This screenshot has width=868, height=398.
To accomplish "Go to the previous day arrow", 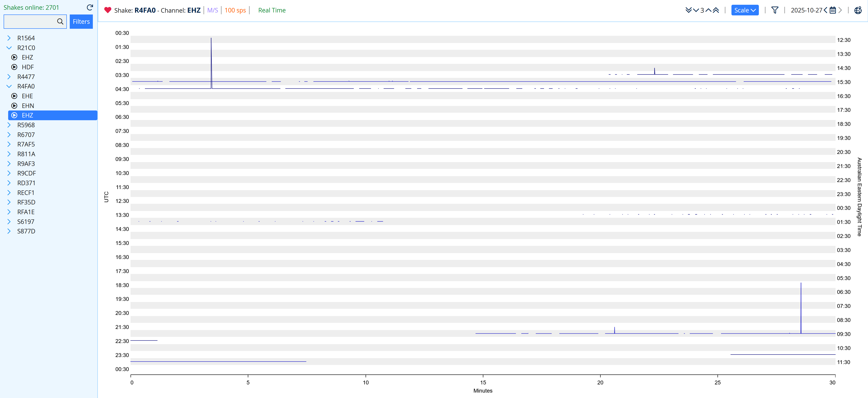I will (x=826, y=10).
